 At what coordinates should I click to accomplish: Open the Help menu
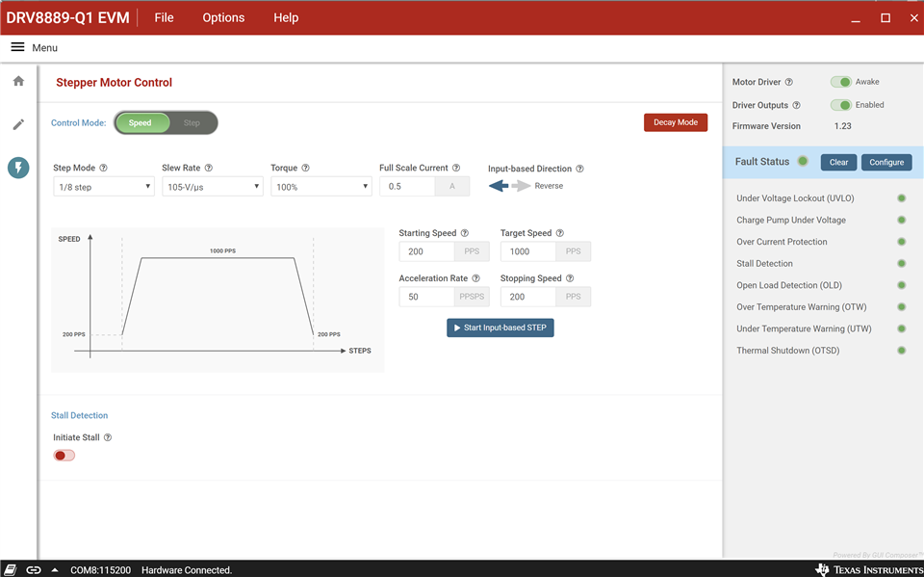(x=286, y=17)
